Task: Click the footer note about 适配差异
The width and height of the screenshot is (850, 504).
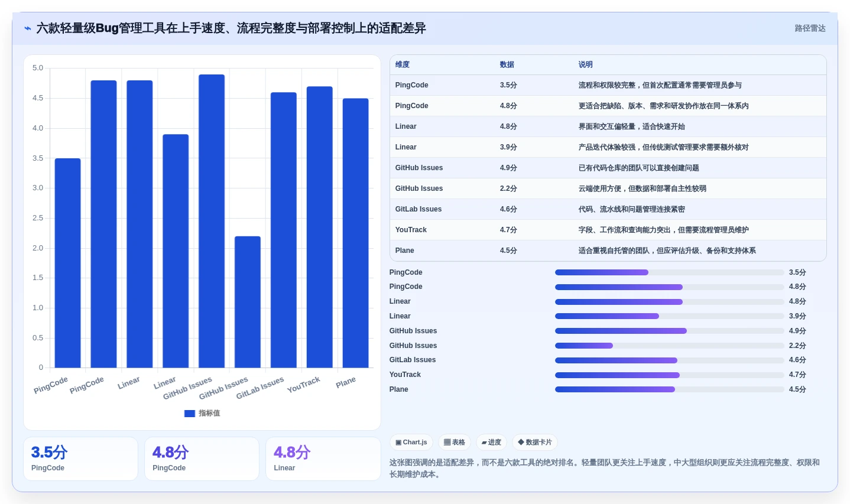Action: (605, 469)
